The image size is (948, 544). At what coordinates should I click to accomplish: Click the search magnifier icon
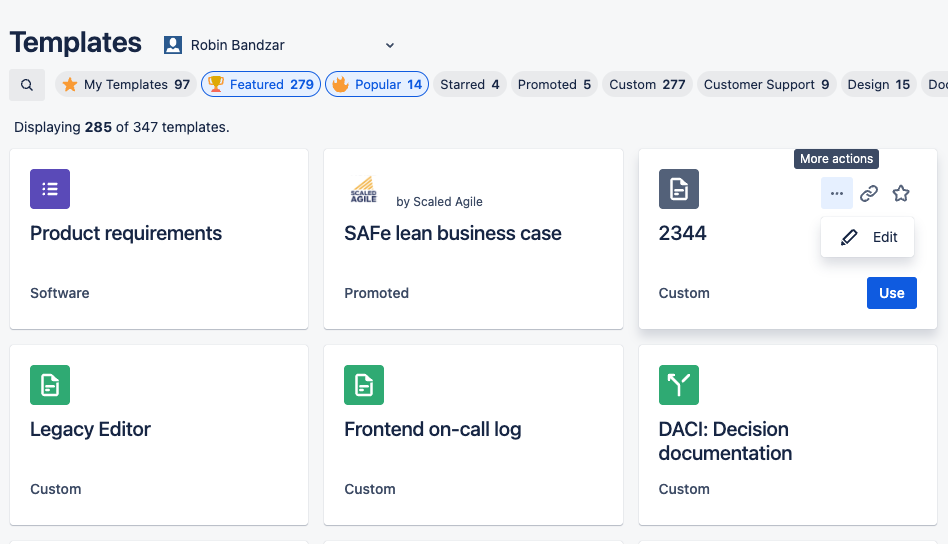click(27, 85)
